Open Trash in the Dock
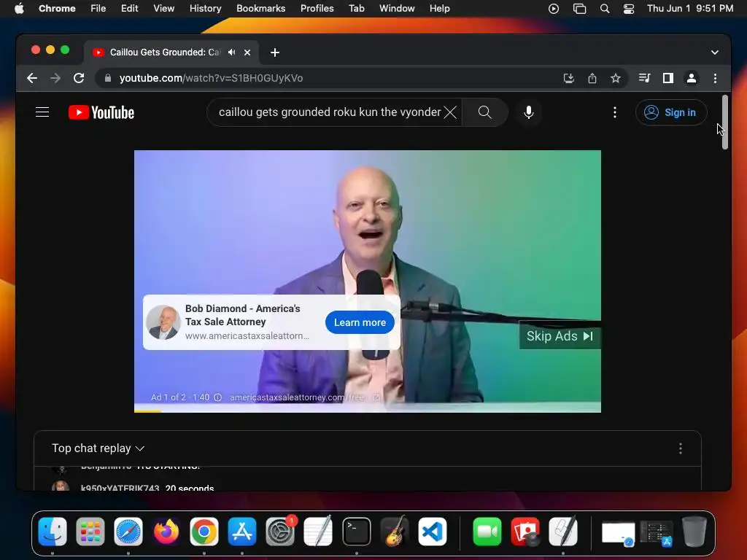 pyautogui.click(x=694, y=531)
